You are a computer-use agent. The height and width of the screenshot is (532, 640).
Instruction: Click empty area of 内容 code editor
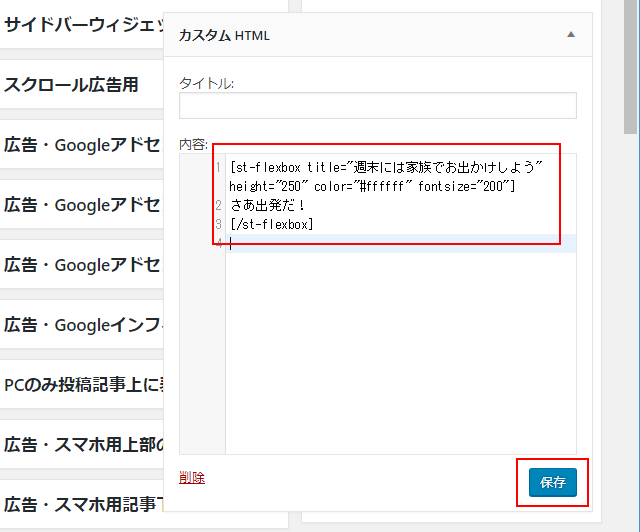tap(400, 350)
